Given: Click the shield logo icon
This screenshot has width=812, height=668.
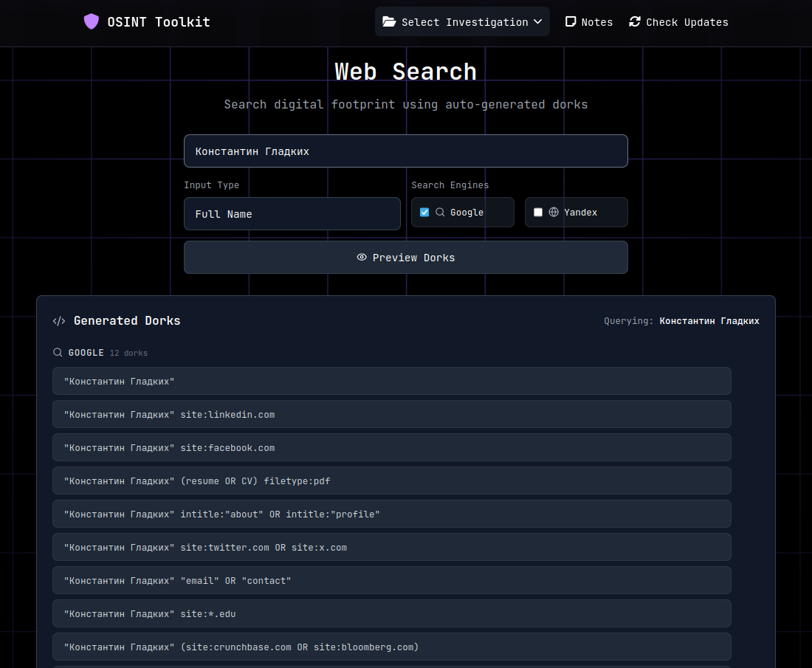Looking at the screenshot, I should [91, 21].
